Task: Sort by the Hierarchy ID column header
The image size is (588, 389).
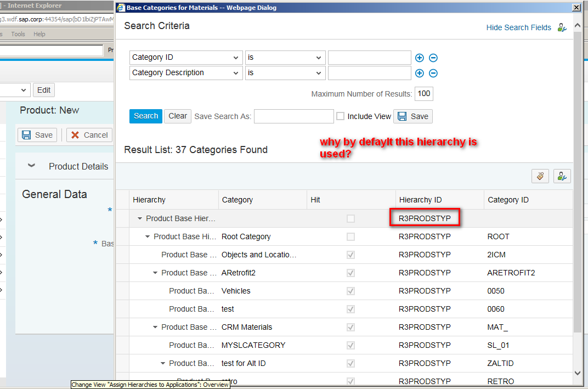Action: point(440,200)
